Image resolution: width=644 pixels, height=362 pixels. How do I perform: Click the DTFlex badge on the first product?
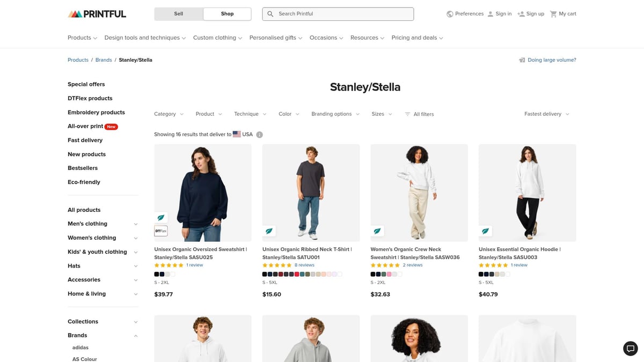click(x=160, y=231)
